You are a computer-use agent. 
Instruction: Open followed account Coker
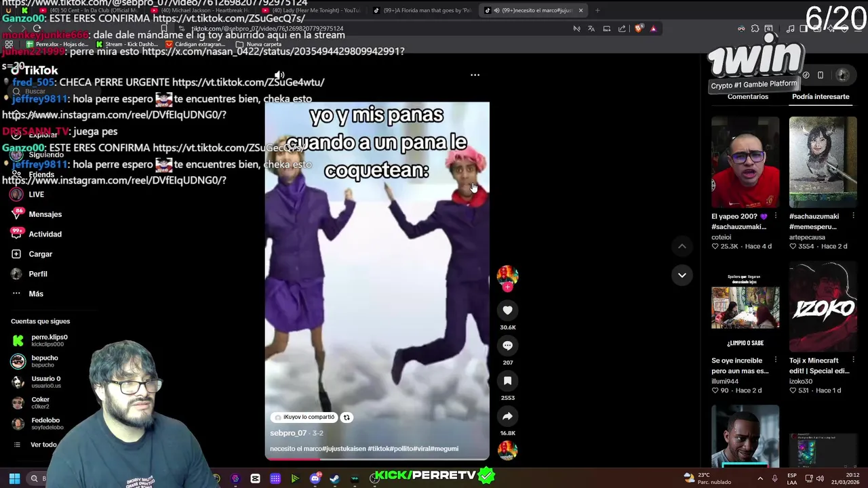click(x=31, y=403)
